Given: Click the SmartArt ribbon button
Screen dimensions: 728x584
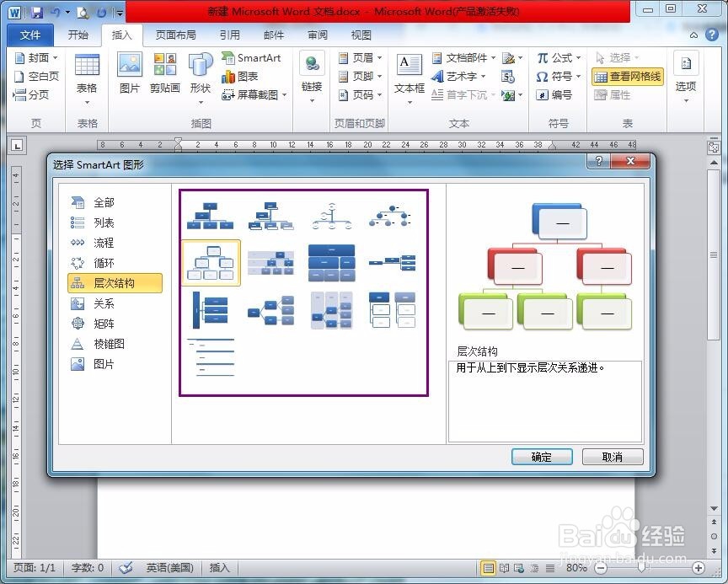Looking at the screenshot, I should coord(251,58).
